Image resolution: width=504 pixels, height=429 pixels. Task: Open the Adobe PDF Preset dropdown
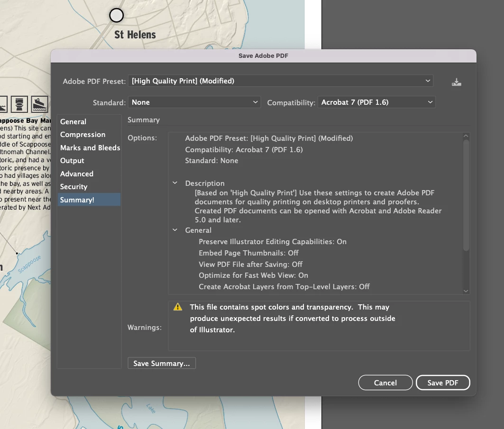[281, 81]
